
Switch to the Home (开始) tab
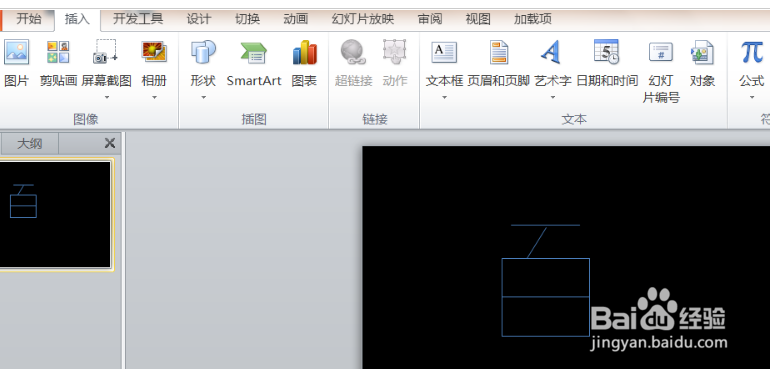pyautogui.click(x=28, y=19)
